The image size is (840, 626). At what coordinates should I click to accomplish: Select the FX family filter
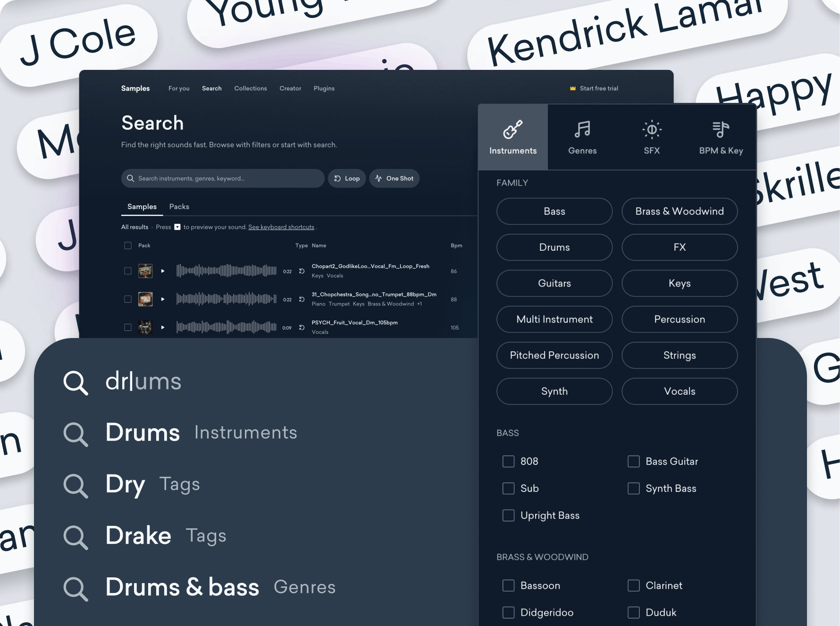pyautogui.click(x=680, y=247)
